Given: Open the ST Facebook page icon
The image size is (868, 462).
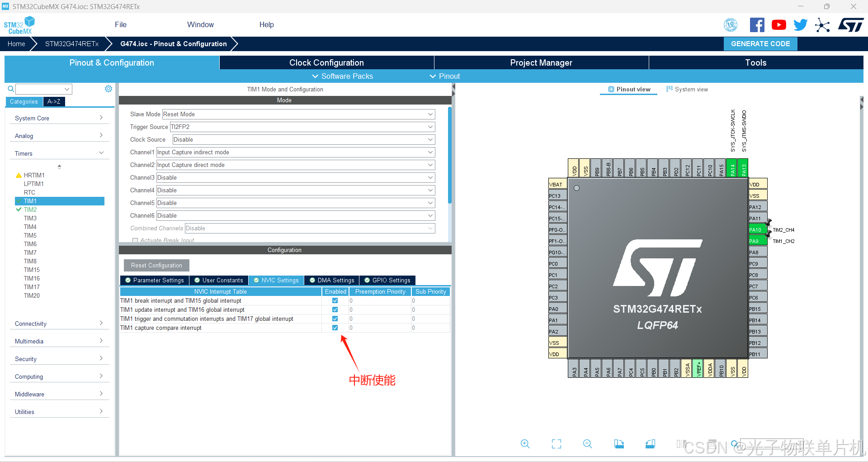Looking at the screenshot, I should (x=757, y=25).
